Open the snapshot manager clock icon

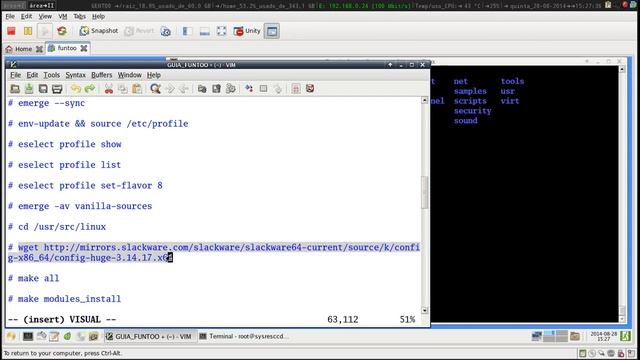(166, 31)
